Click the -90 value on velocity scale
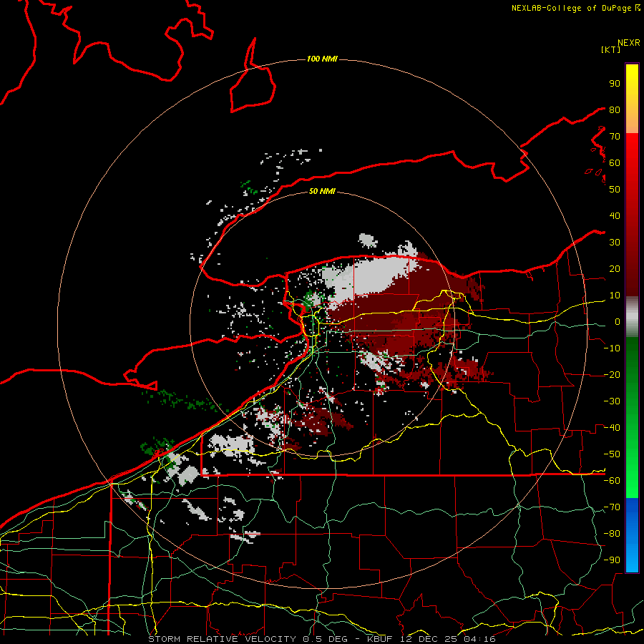 click(x=612, y=560)
